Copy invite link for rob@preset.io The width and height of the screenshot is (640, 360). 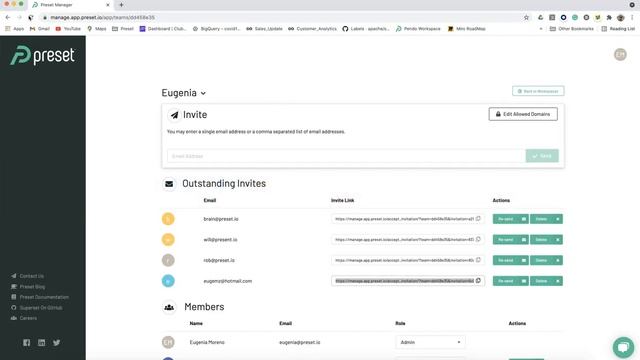tap(478, 260)
